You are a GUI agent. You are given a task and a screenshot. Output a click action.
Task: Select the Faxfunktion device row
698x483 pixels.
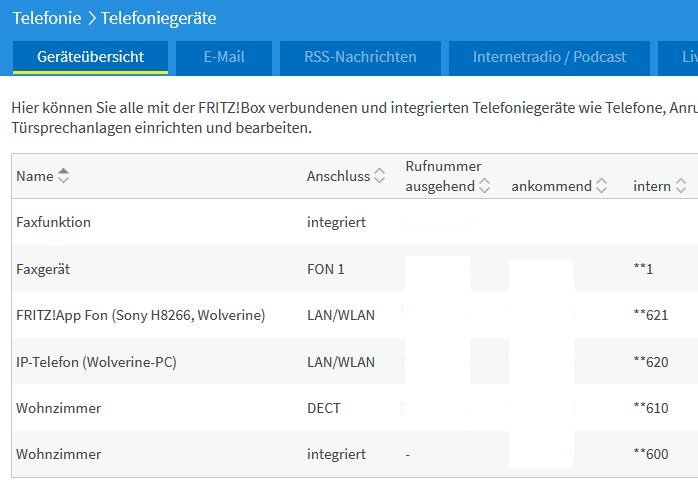coord(53,222)
